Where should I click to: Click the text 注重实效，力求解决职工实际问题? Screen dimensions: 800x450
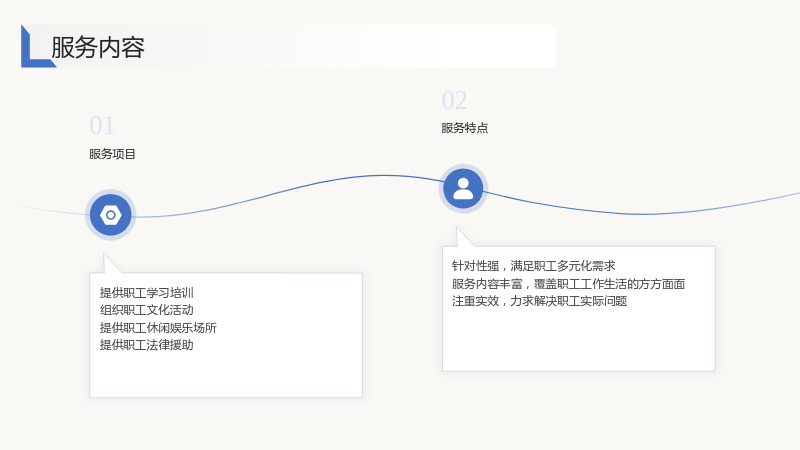click(539, 301)
